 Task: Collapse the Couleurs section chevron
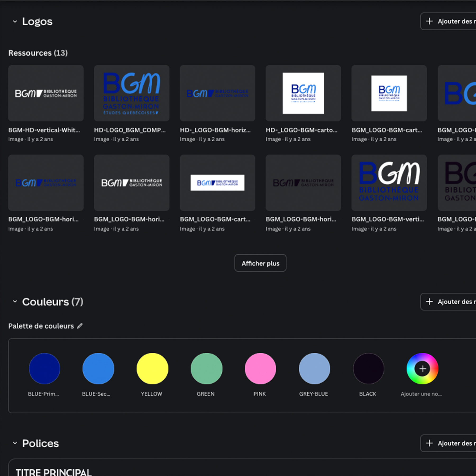click(15, 301)
